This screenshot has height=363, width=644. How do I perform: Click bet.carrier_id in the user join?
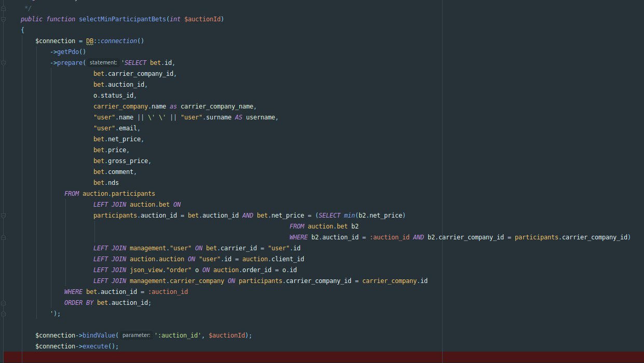[x=231, y=248]
